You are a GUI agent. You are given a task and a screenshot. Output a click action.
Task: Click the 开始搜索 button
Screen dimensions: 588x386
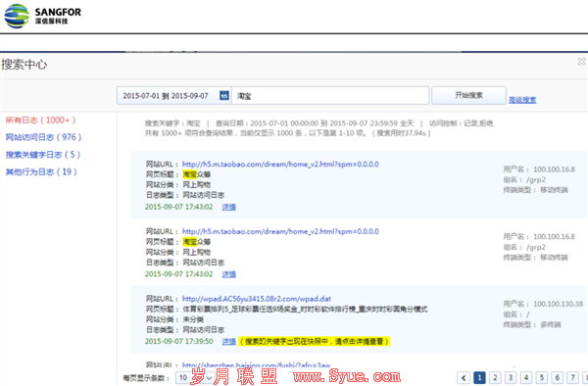coord(468,95)
